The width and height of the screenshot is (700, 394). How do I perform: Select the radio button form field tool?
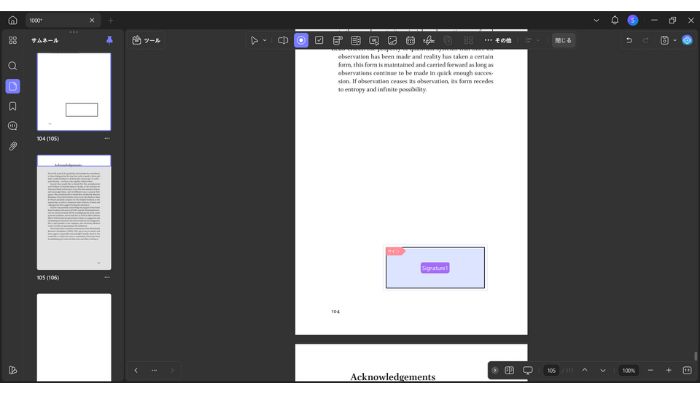[x=301, y=41]
